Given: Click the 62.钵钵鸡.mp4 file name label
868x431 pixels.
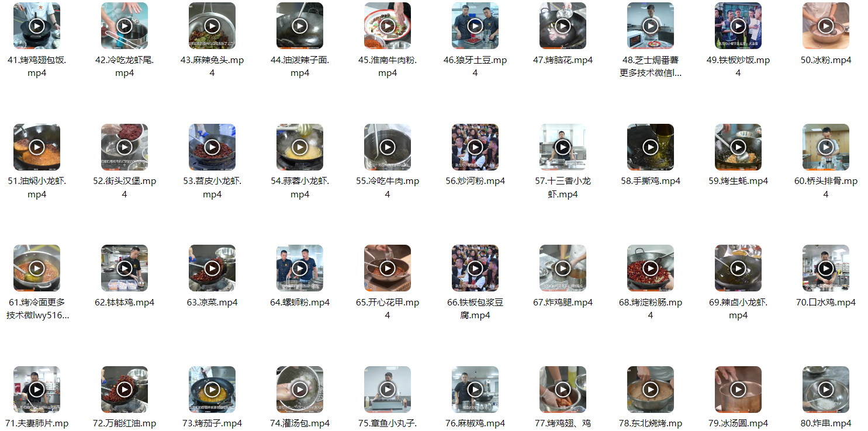Looking at the screenshot, I should point(125,303).
